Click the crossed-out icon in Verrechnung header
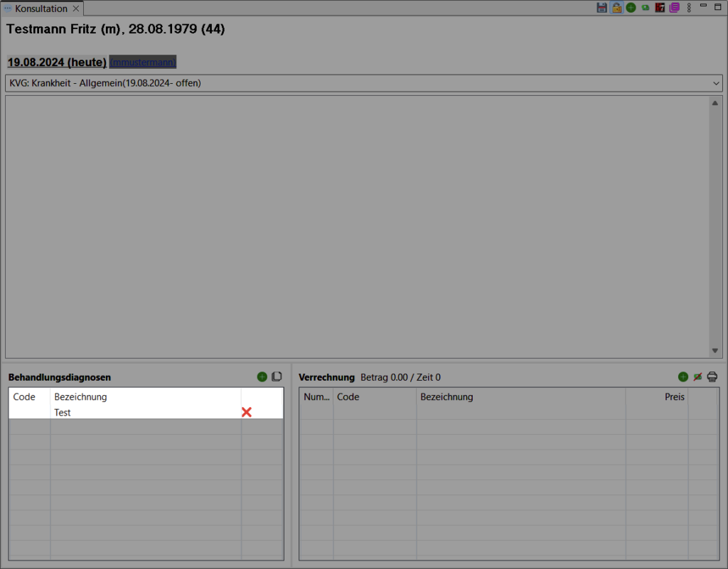 pyautogui.click(x=697, y=376)
